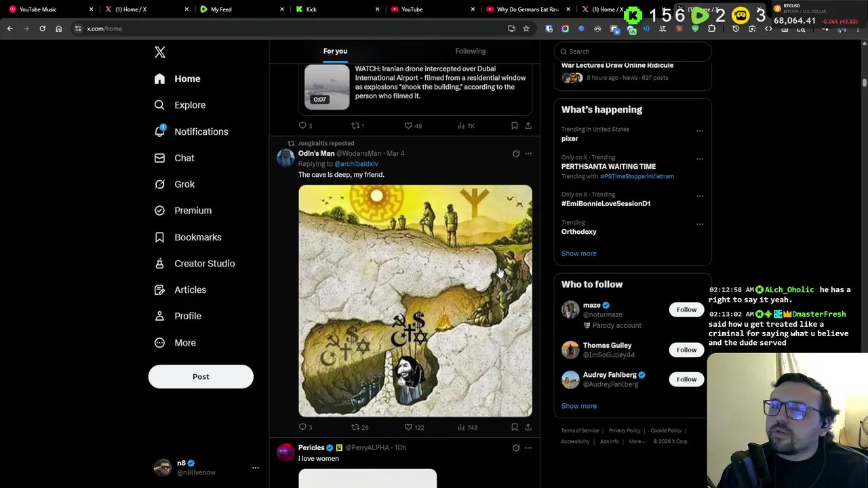Screen dimensions: 868x488
Task: Switch to the YouTube Music browser tab
Action: (x=50, y=9)
